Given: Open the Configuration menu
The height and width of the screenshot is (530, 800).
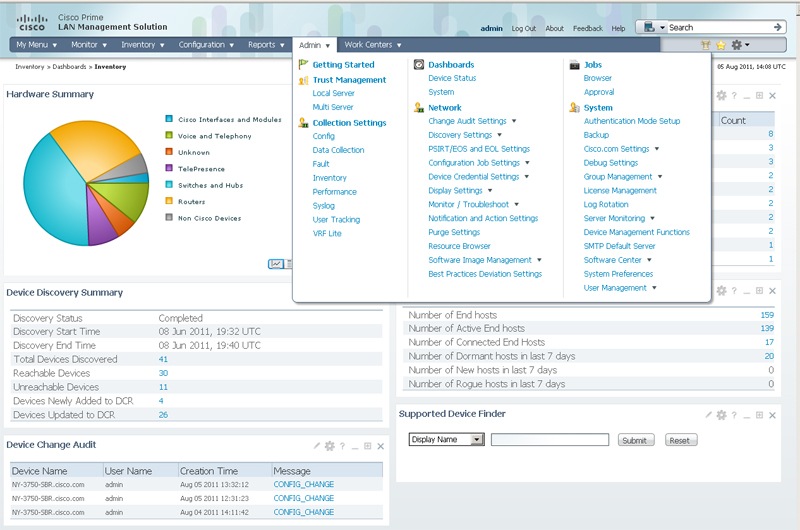Looking at the screenshot, I should coord(206,45).
